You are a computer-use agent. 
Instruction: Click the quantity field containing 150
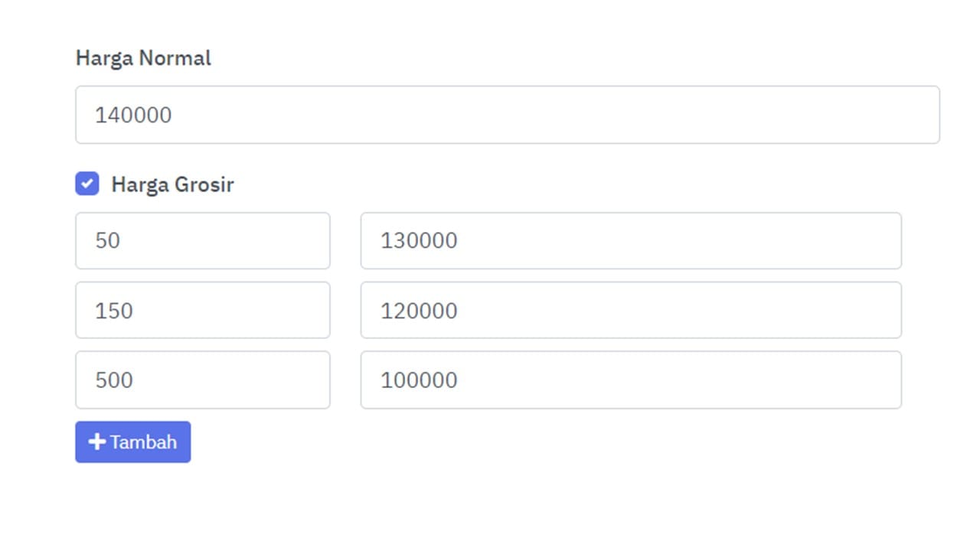click(202, 310)
